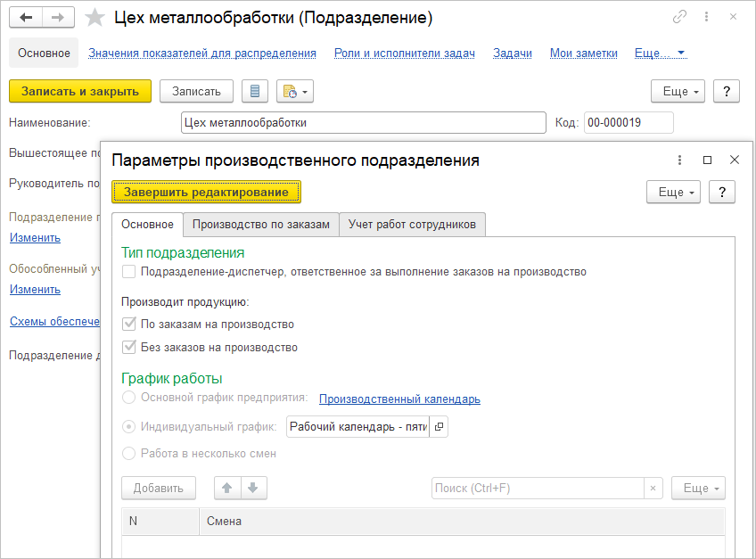Expand the Еще dropdown beside the search field

[x=698, y=488]
